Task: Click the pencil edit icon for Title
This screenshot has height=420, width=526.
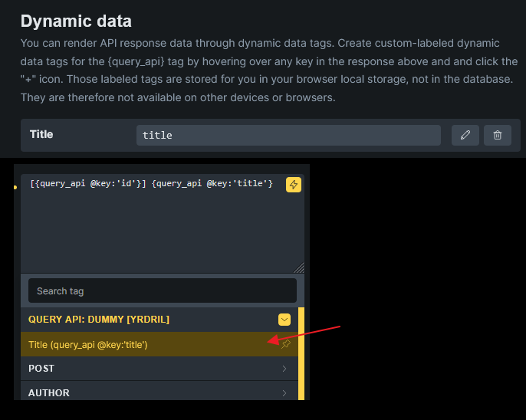Action: coord(465,135)
